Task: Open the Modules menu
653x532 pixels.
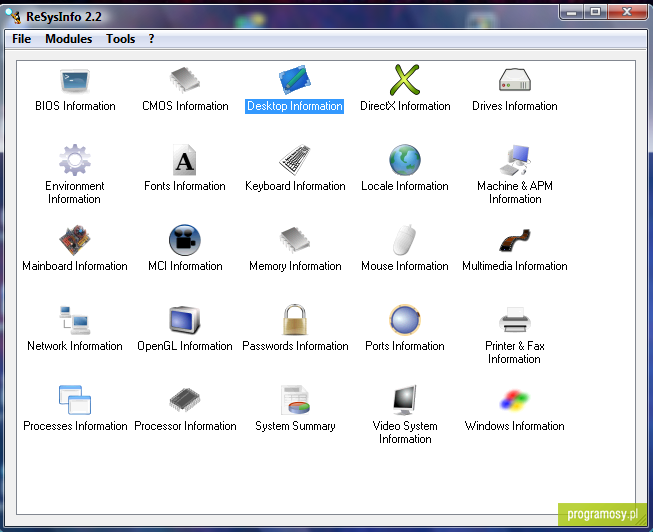Action: click(x=68, y=39)
